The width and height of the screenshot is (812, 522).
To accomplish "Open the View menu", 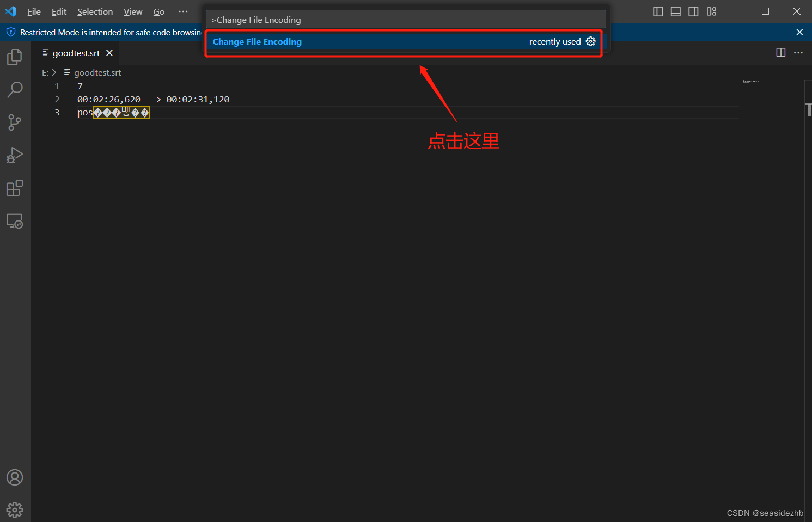I will click(x=133, y=11).
